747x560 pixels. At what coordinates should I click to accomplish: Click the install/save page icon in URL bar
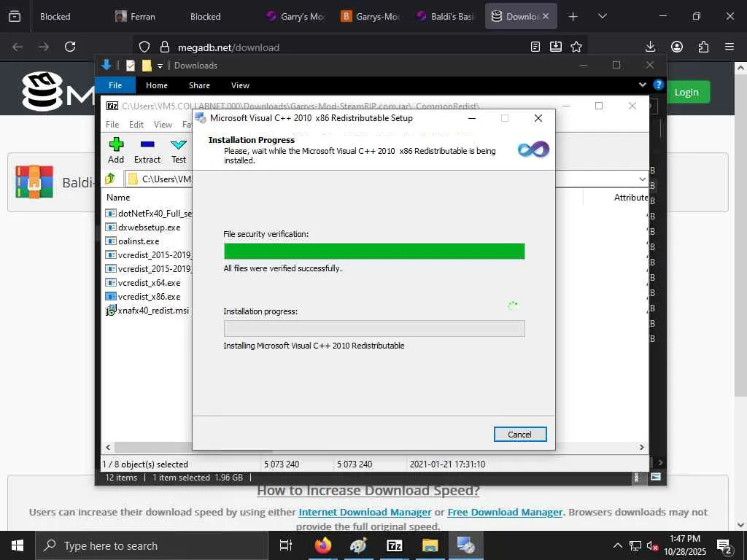tap(555, 47)
